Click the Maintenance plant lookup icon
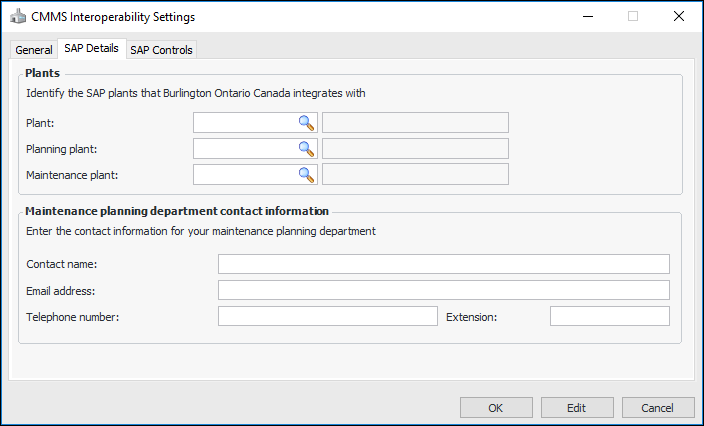 pos(307,174)
